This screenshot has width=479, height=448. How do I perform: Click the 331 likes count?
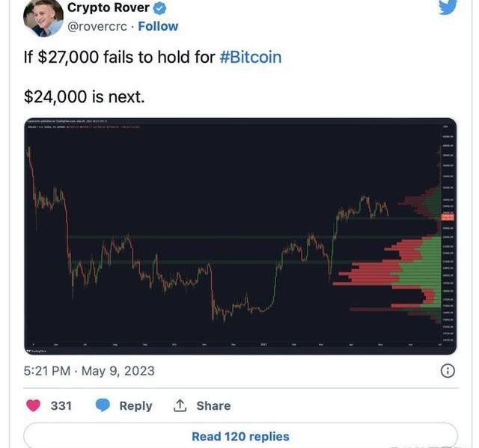[x=61, y=405]
